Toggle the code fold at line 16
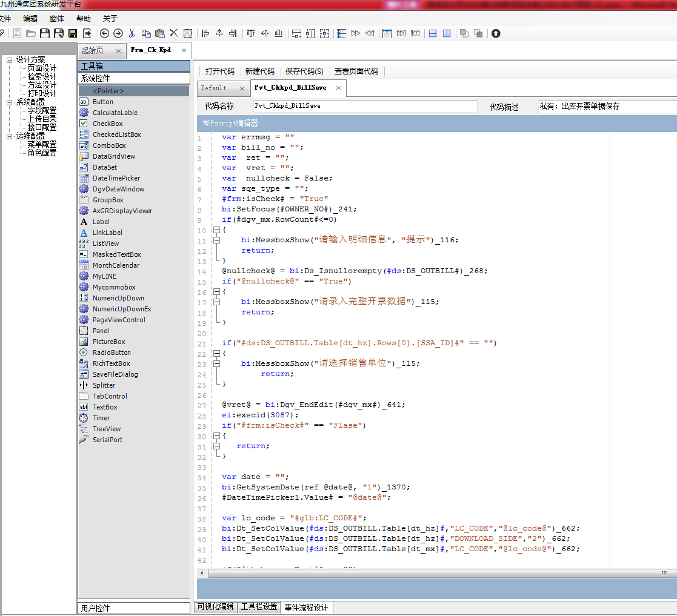Image resolution: width=677 pixels, height=616 pixels. pyautogui.click(x=216, y=292)
